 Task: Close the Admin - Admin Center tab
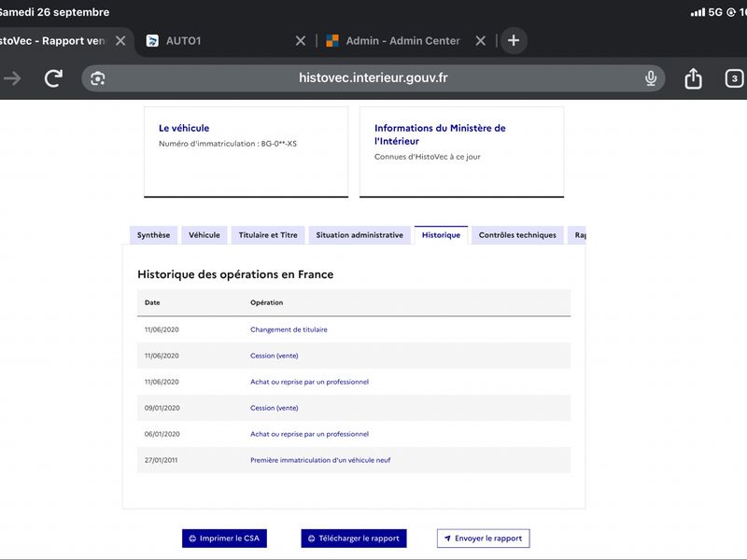click(x=481, y=41)
